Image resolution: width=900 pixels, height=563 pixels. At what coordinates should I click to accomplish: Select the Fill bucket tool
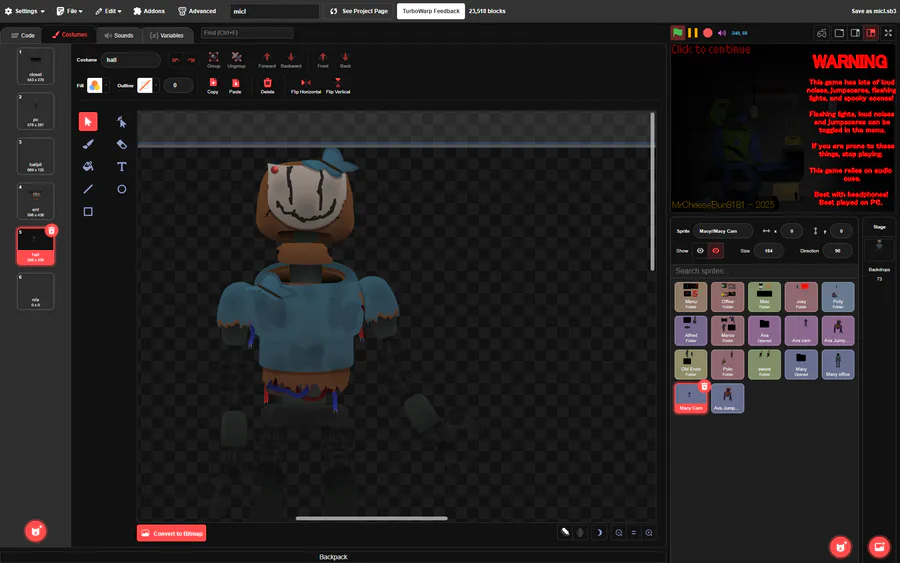point(88,166)
